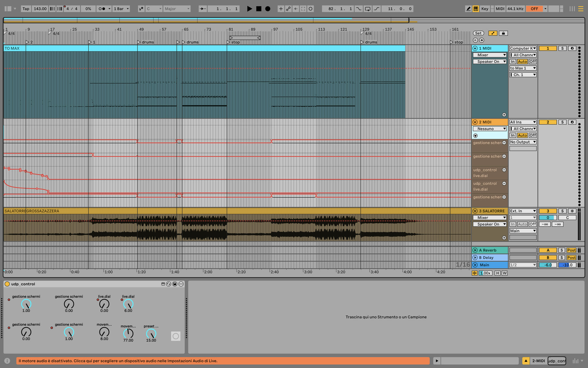Click detail view play arrow icon
The width and height of the screenshot is (588, 368).
tap(437, 361)
